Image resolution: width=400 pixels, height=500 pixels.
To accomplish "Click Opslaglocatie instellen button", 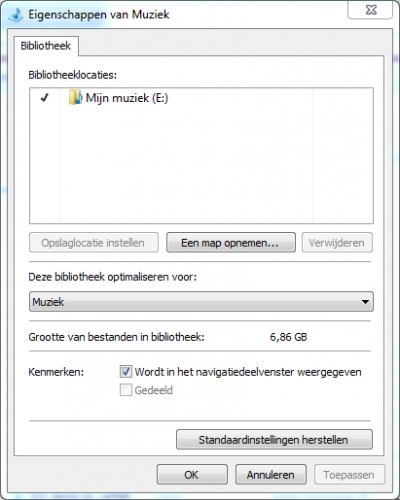I will [94, 243].
